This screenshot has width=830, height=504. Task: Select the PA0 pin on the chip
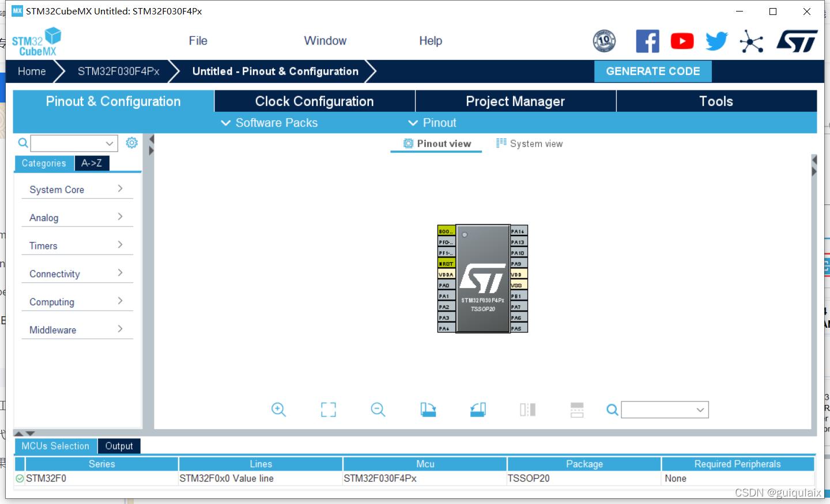[x=446, y=285]
